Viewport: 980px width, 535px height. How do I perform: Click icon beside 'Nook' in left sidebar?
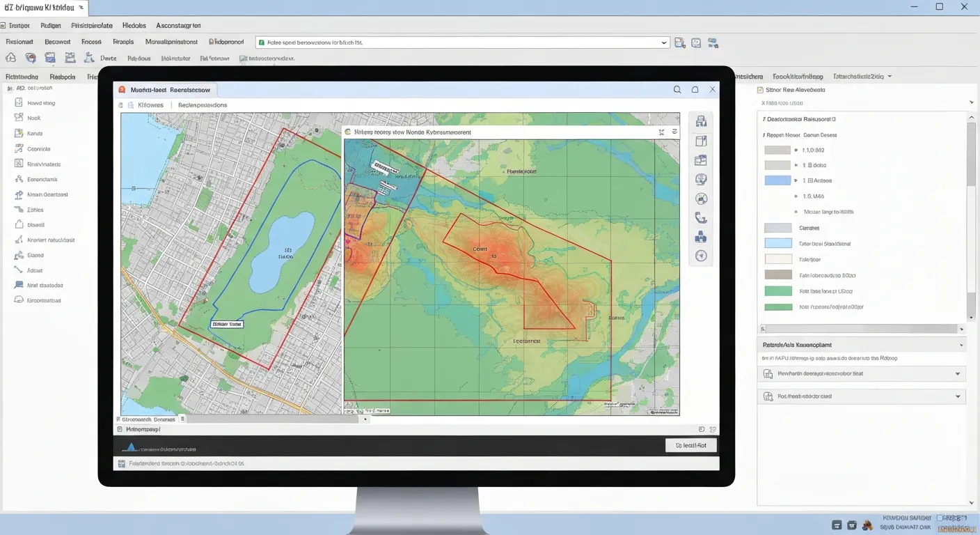19,118
